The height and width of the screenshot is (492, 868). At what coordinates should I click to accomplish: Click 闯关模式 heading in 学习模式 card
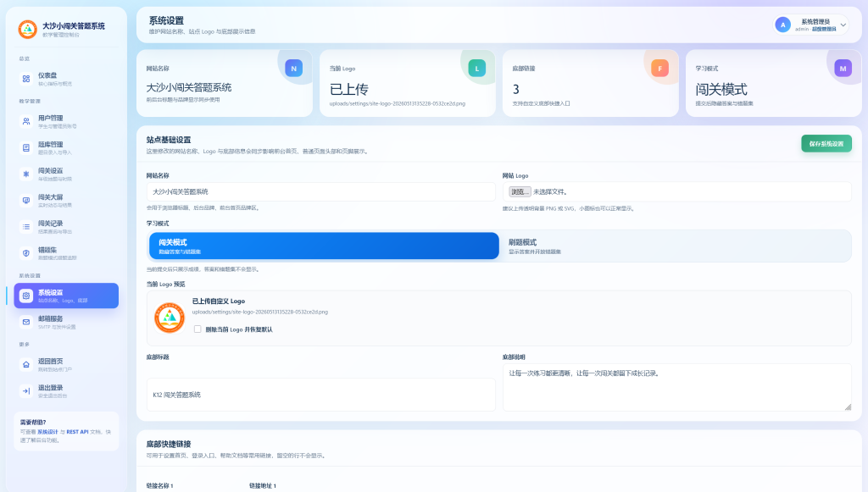tap(721, 89)
